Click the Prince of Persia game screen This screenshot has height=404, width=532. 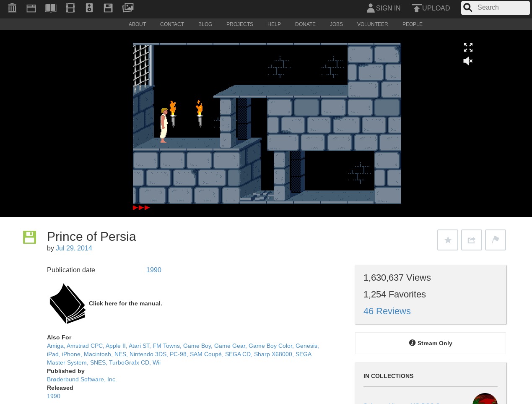267,123
